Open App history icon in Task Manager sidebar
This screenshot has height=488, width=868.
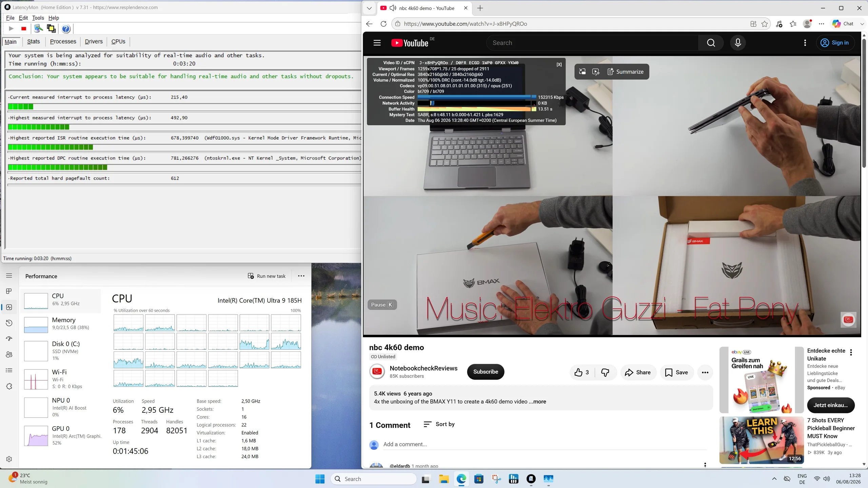9,323
